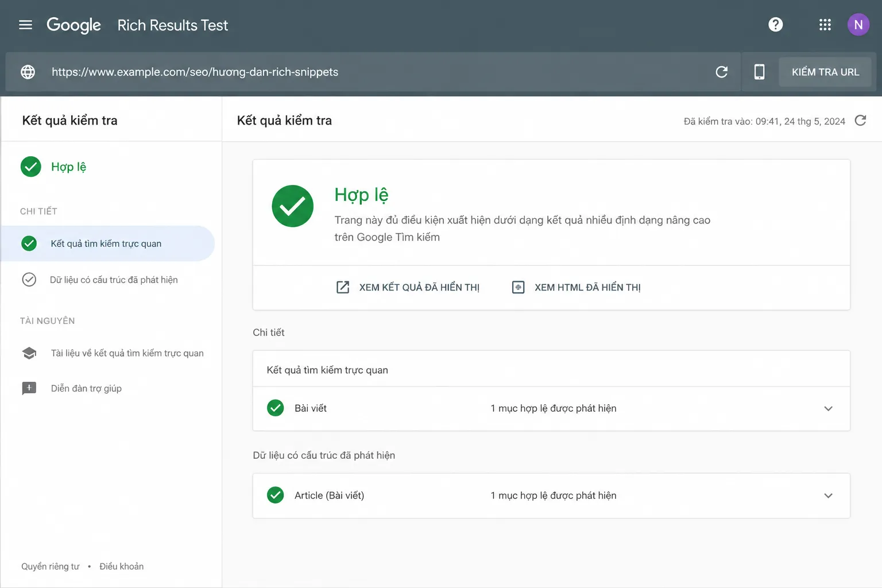Screen dimensions: 882x588
Task: Open the help question mark icon
Action: click(x=775, y=25)
